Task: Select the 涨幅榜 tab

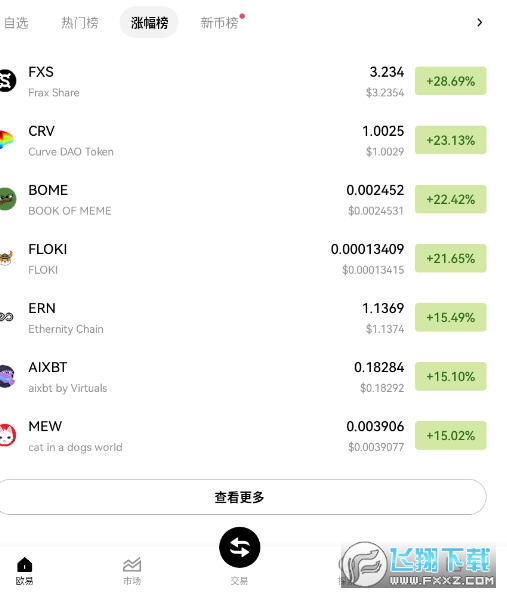Action: [149, 23]
